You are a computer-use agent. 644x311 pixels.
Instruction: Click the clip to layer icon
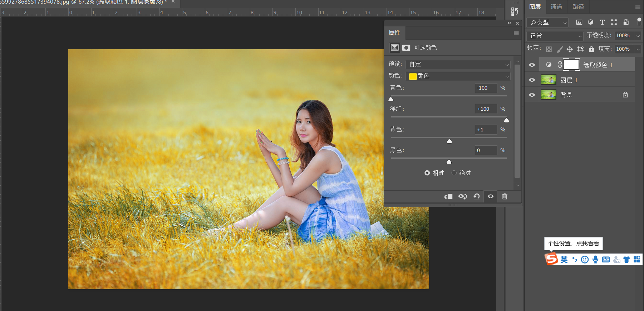coord(448,196)
